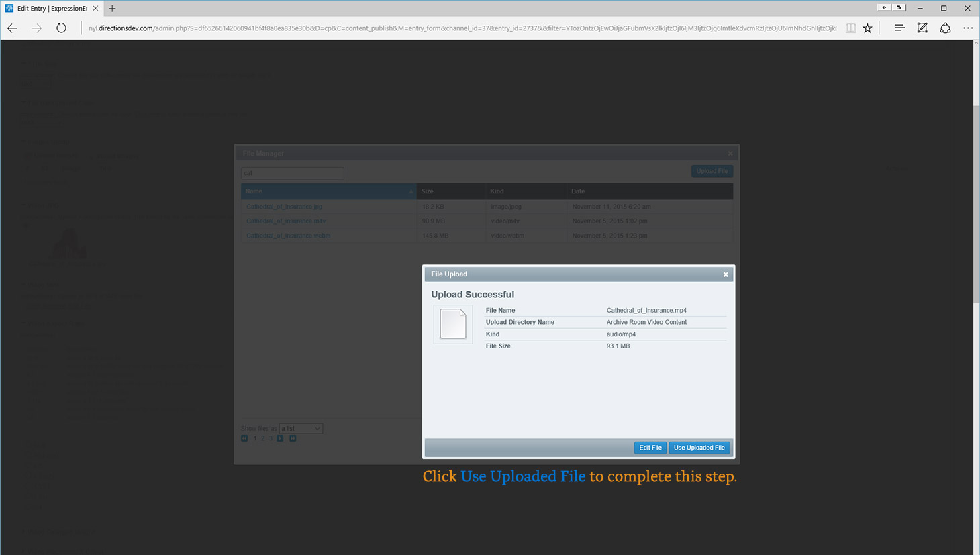Make a Web Note with the pen icon
This screenshot has height=555, width=980.
tap(922, 28)
